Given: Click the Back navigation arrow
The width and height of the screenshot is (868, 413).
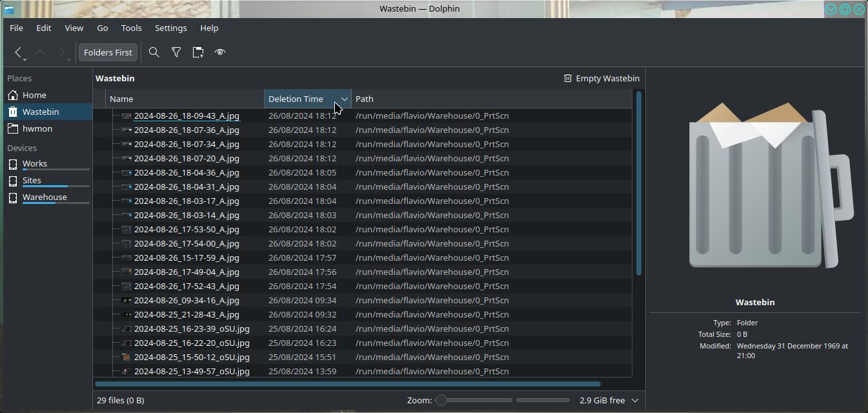Looking at the screenshot, I should pyautogui.click(x=18, y=52).
